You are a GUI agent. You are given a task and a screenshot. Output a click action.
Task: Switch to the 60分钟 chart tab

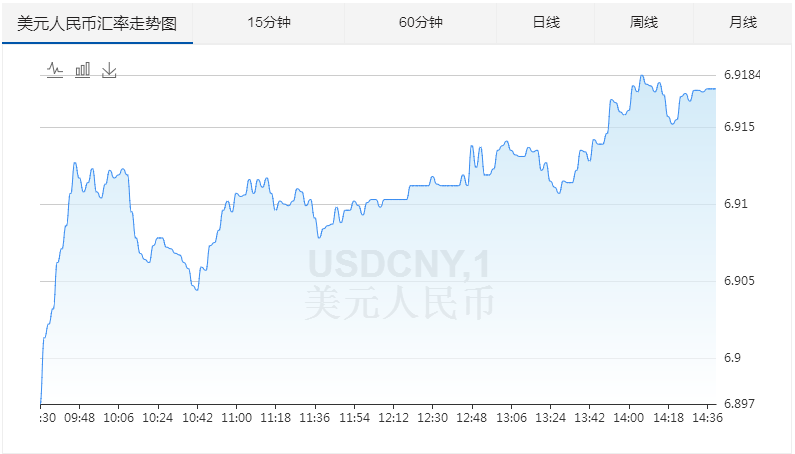click(x=420, y=23)
